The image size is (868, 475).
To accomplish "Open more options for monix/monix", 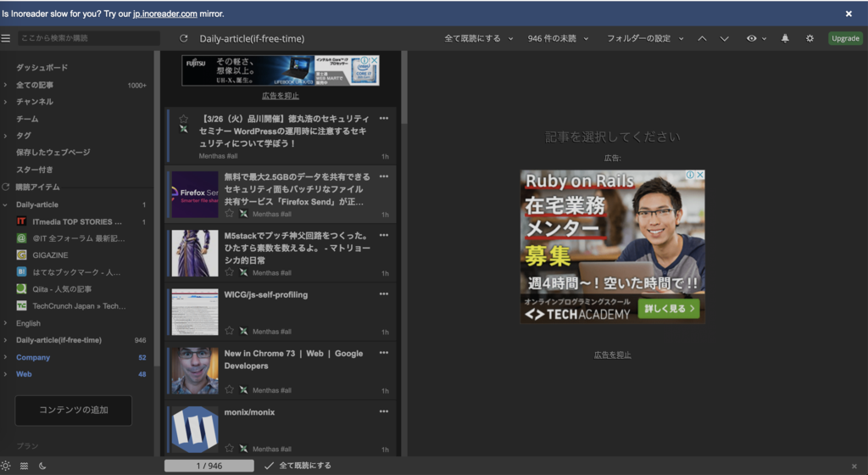I will tap(384, 411).
